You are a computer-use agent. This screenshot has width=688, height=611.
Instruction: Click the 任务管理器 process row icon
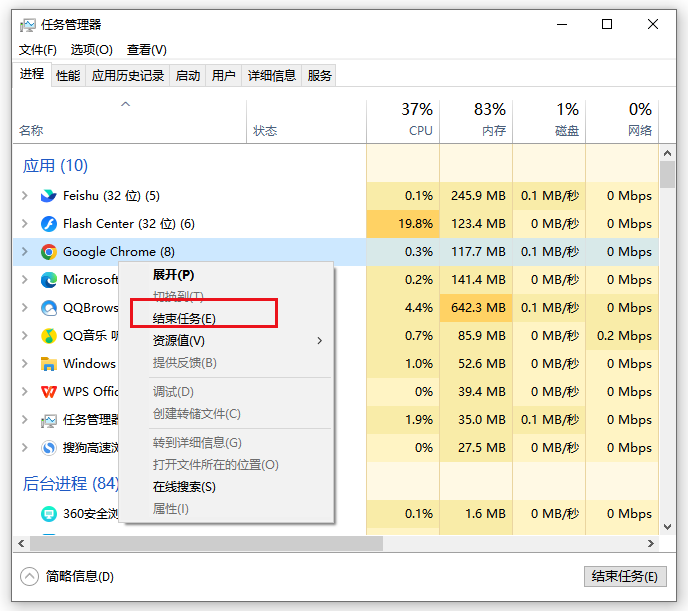pos(48,420)
